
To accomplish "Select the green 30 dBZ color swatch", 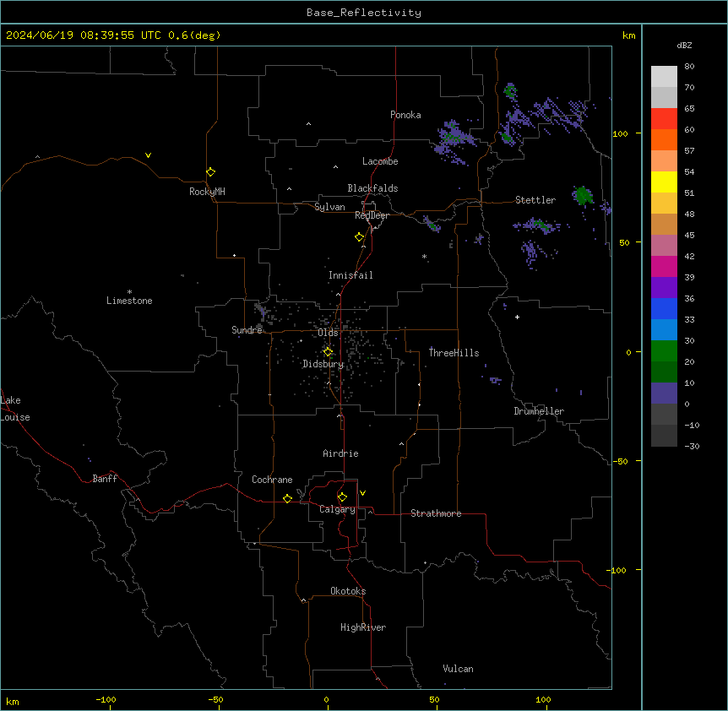I will coord(664,351).
